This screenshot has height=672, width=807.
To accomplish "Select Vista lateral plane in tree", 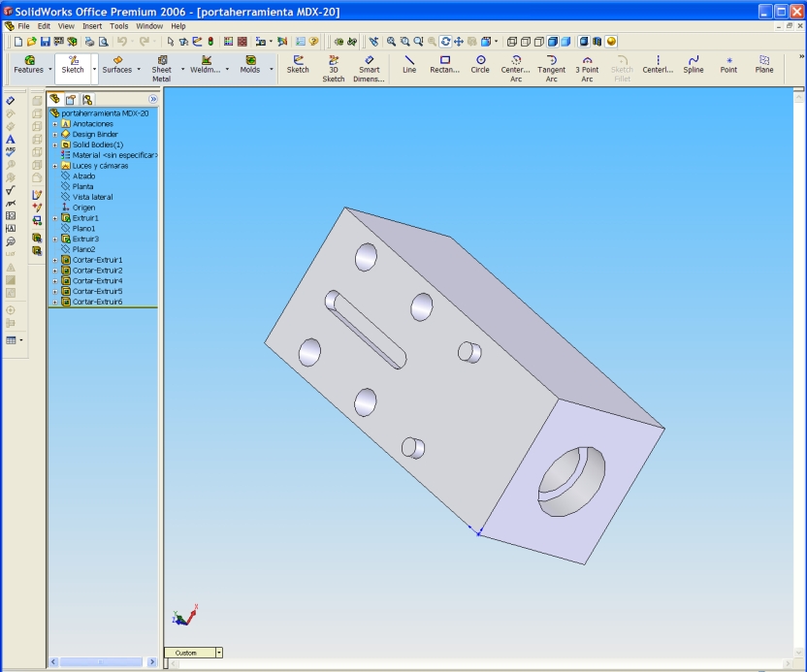I will (92, 197).
